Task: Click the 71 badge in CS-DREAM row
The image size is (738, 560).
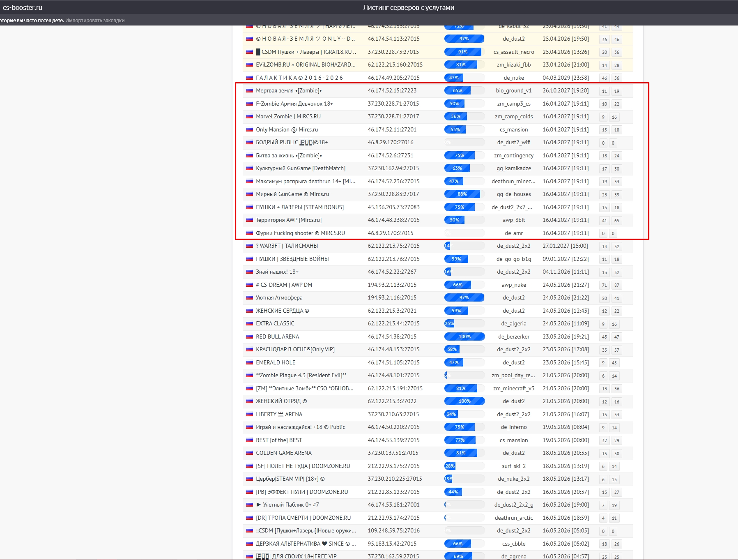Action: click(x=604, y=285)
